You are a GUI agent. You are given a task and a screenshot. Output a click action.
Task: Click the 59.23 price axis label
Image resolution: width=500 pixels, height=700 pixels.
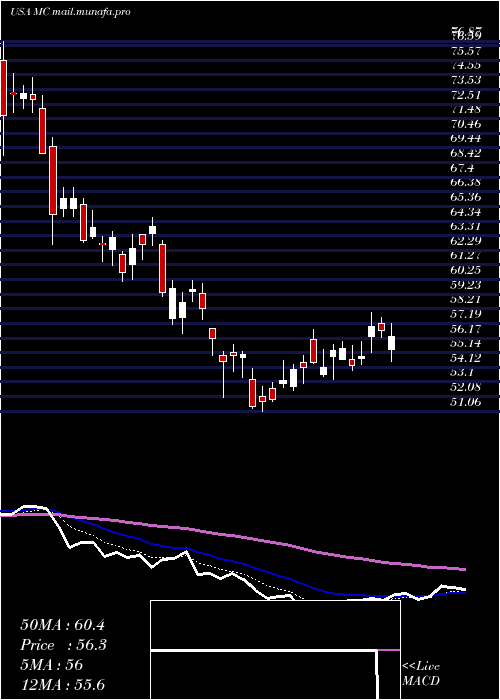[466, 285]
